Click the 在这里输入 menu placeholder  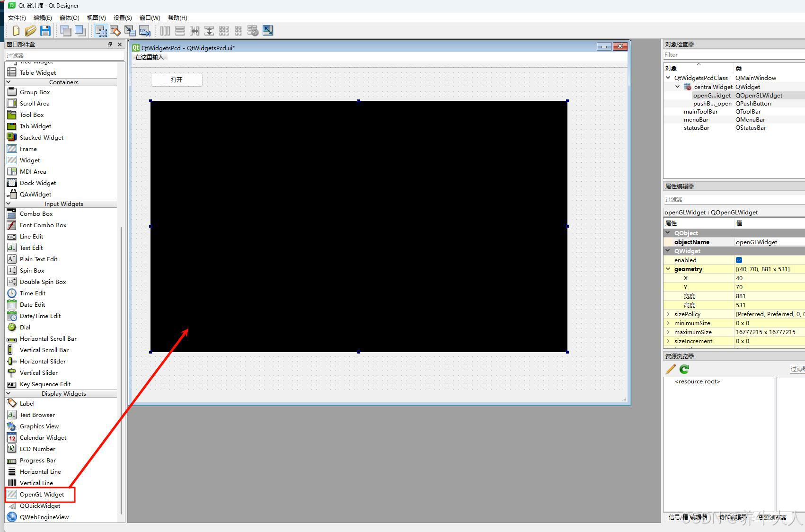click(x=149, y=57)
